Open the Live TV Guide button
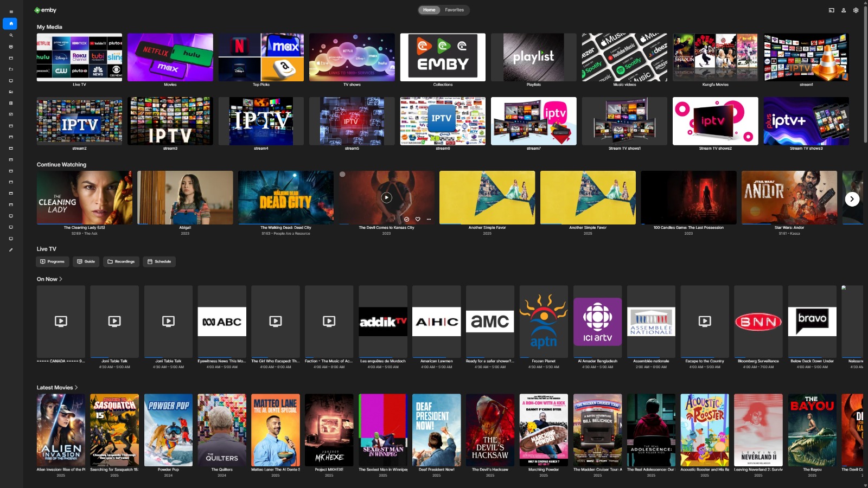868x488 pixels. pyautogui.click(x=86, y=261)
